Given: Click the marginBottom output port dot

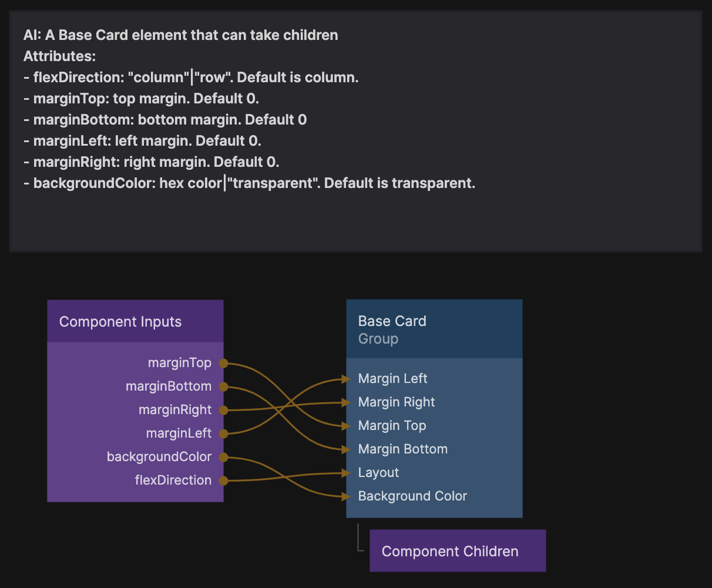Looking at the screenshot, I should click(223, 387).
